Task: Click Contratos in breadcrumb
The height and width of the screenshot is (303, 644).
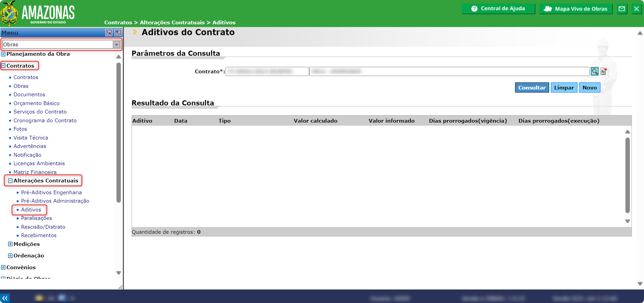Action: pyautogui.click(x=118, y=23)
